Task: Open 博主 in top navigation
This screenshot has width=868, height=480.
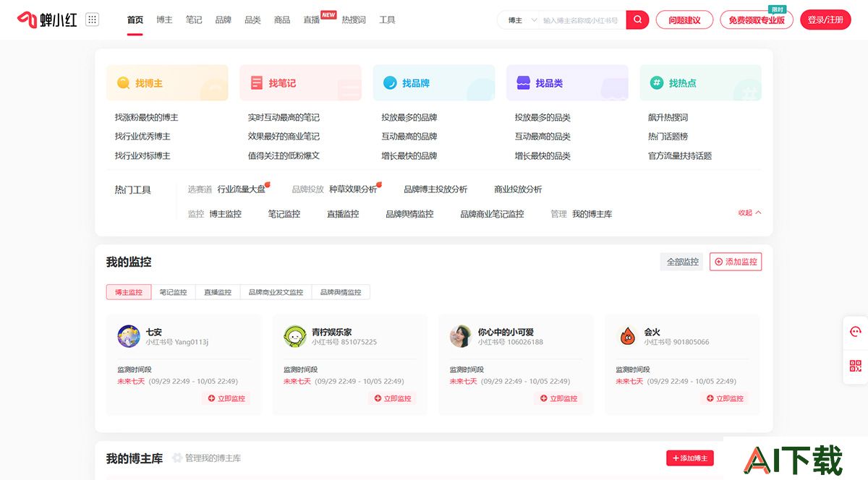Action: coord(164,20)
